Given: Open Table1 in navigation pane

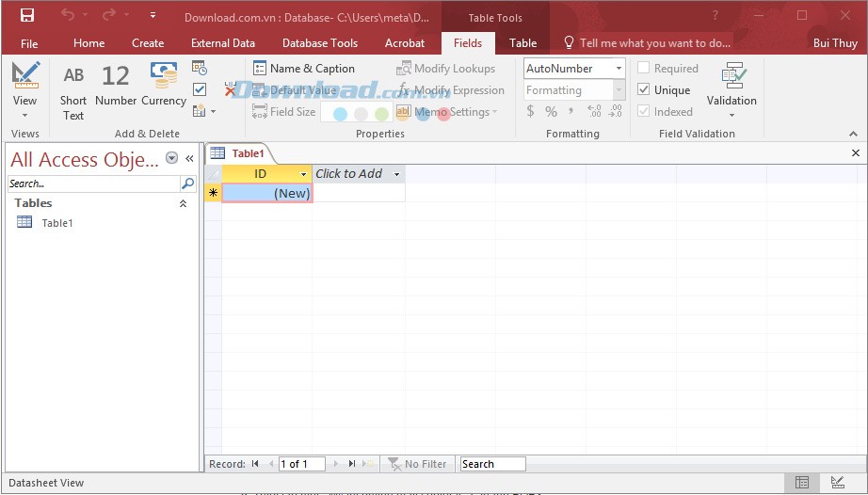Looking at the screenshot, I should pyautogui.click(x=56, y=223).
